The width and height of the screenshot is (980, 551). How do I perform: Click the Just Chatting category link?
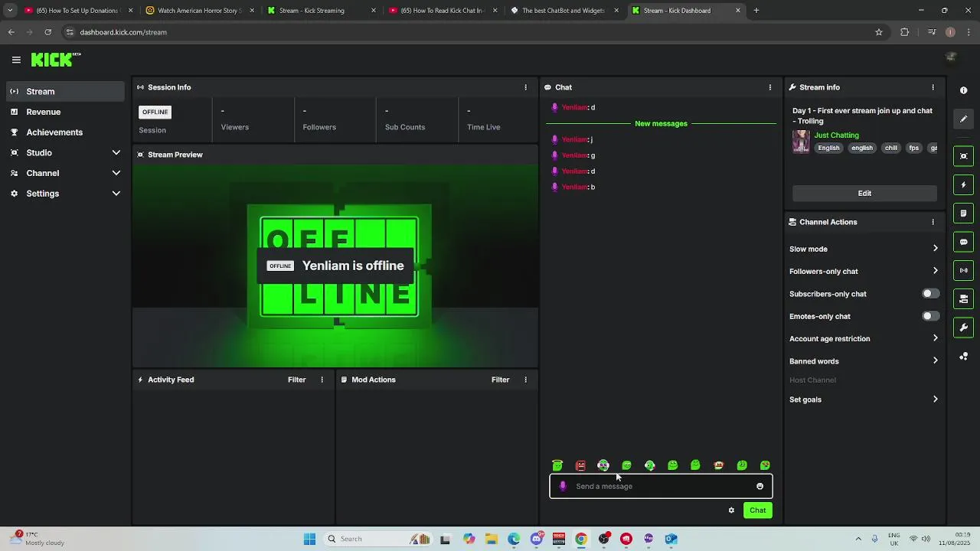pos(836,135)
